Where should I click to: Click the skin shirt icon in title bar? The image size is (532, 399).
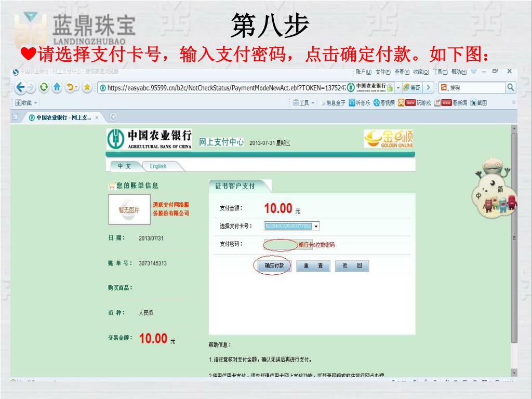474,72
